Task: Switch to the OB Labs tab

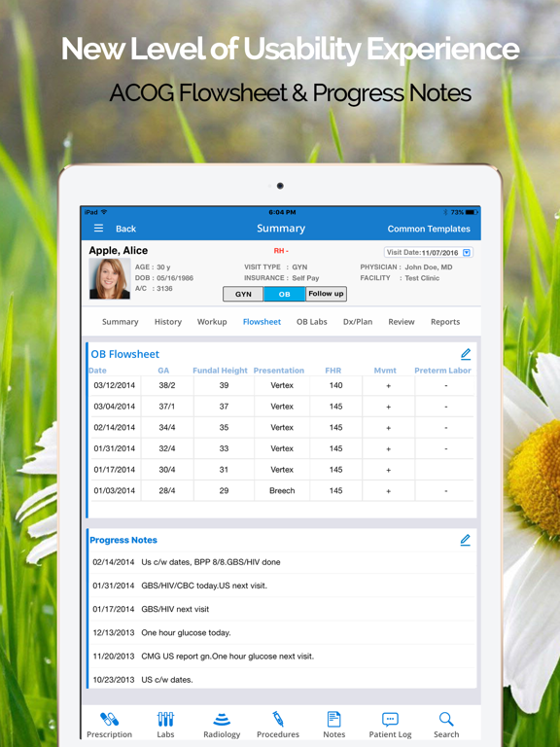Action: (x=312, y=322)
